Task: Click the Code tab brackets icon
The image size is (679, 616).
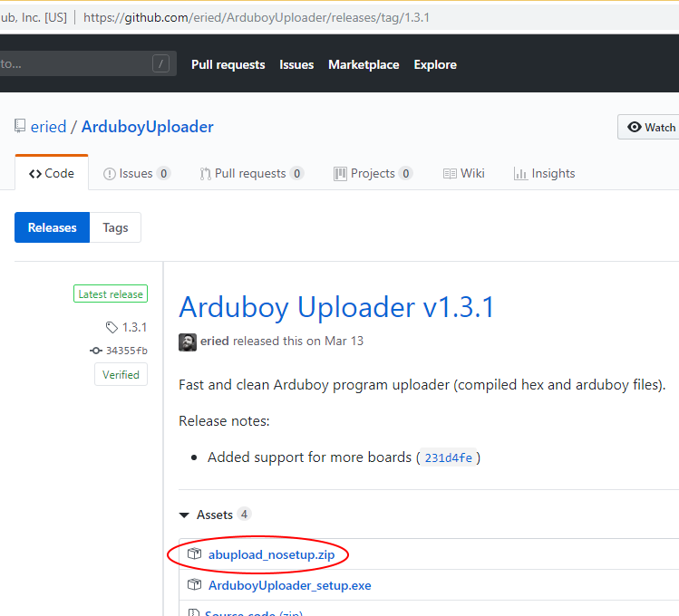Action: (x=35, y=174)
